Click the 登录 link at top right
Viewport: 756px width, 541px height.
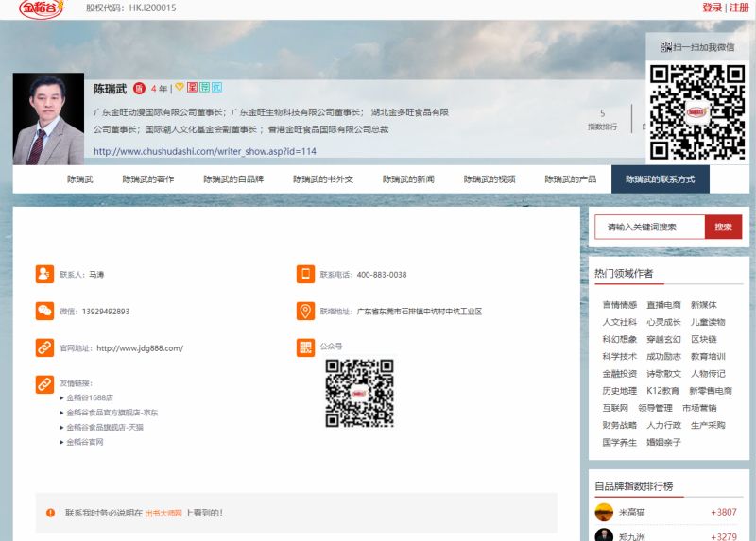point(712,8)
